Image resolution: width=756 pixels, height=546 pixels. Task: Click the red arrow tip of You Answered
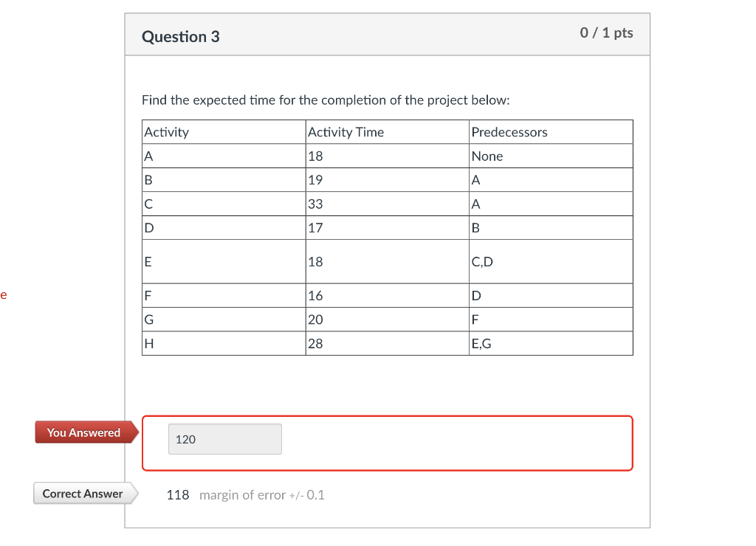click(136, 432)
